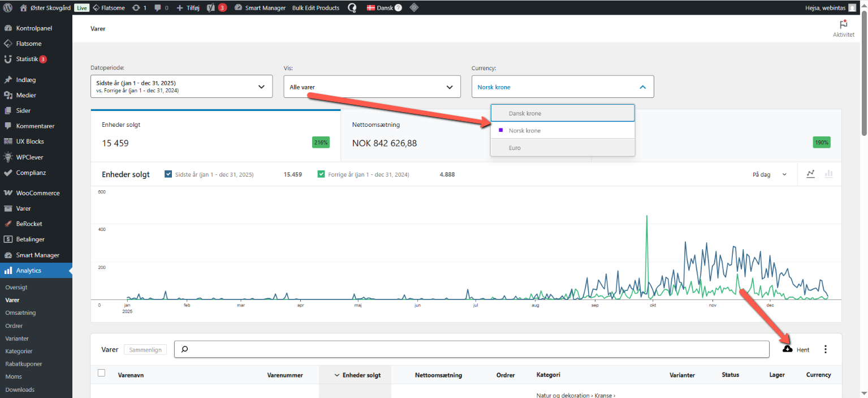
Task: Switch to bar chart view icon
Action: 829,174
